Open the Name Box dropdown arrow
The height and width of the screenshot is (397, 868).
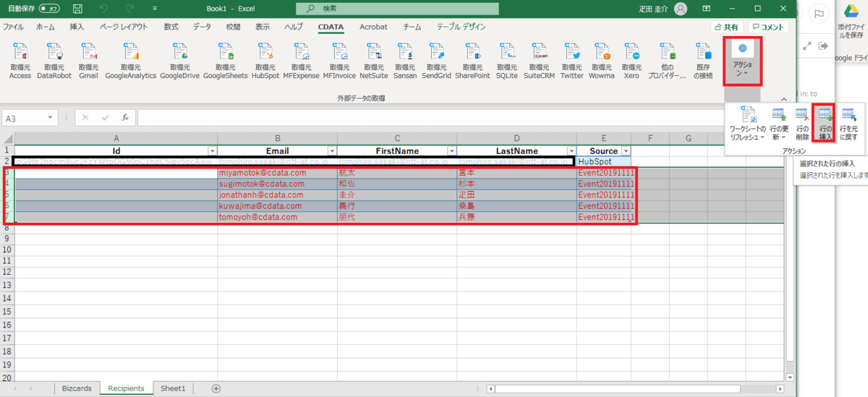pos(51,117)
